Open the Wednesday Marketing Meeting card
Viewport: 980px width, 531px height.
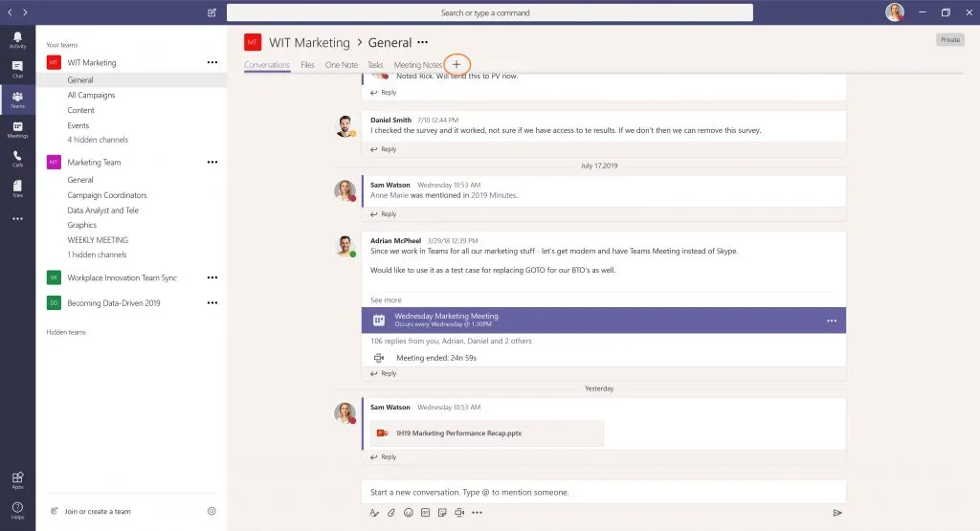click(604, 320)
